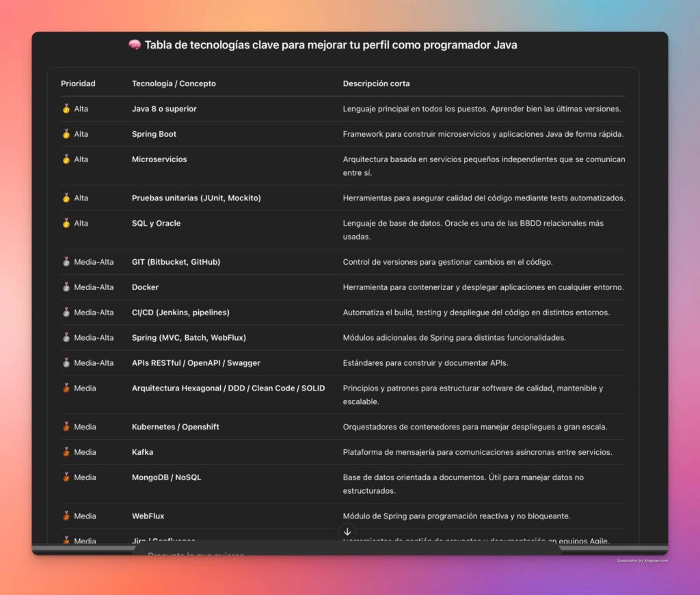Click description 'Arquitectura basada en servicios pequeños'
Image resolution: width=700 pixels, height=595 pixels.
coord(484,166)
